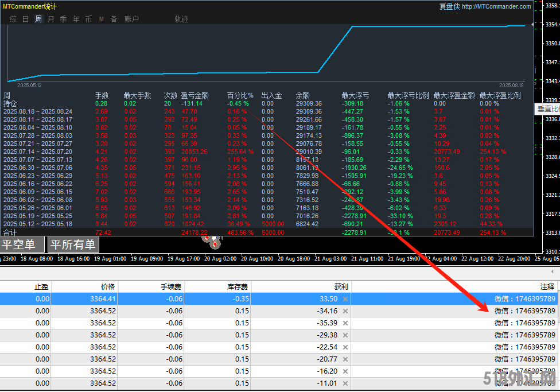The image size is (560, 392).
Task: Click the X beside -11.01 profit
Action: 345,383
